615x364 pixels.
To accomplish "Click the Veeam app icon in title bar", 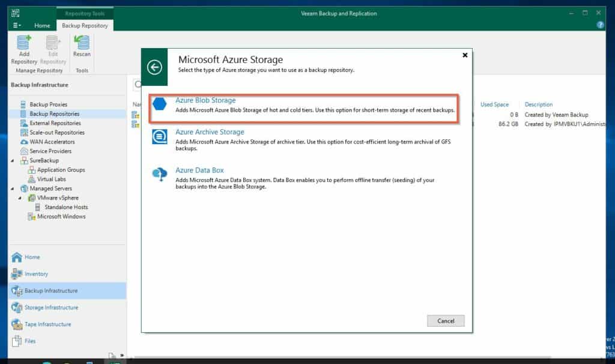I will (x=15, y=13).
